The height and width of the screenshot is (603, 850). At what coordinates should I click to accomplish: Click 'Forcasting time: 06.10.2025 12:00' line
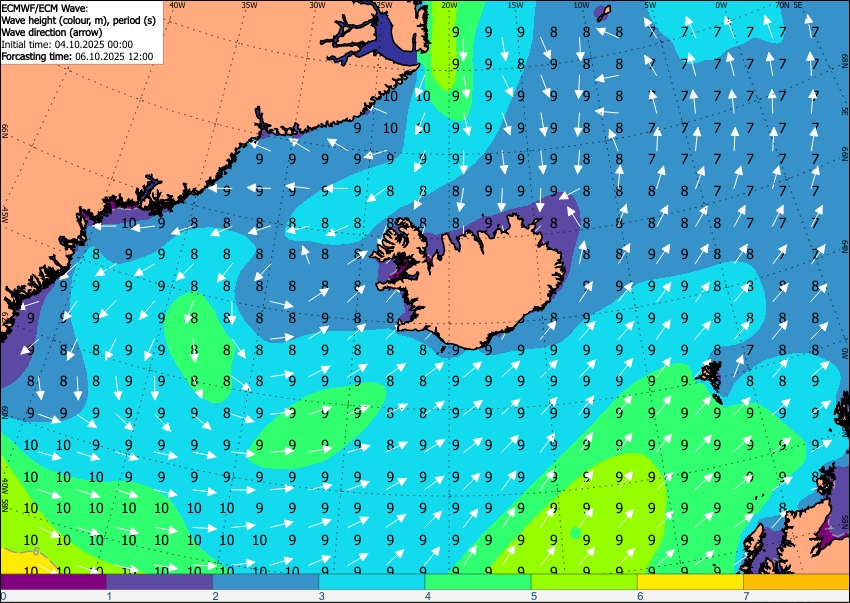(x=78, y=56)
